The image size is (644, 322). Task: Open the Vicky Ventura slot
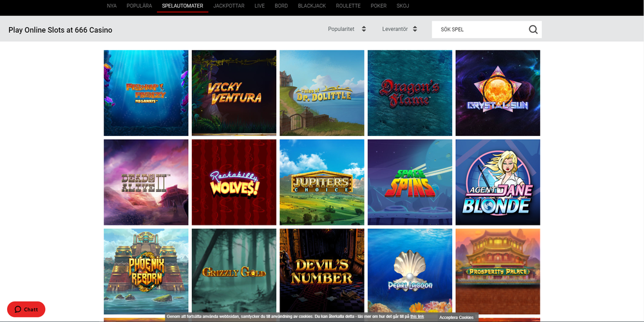[x=234, y=93]
